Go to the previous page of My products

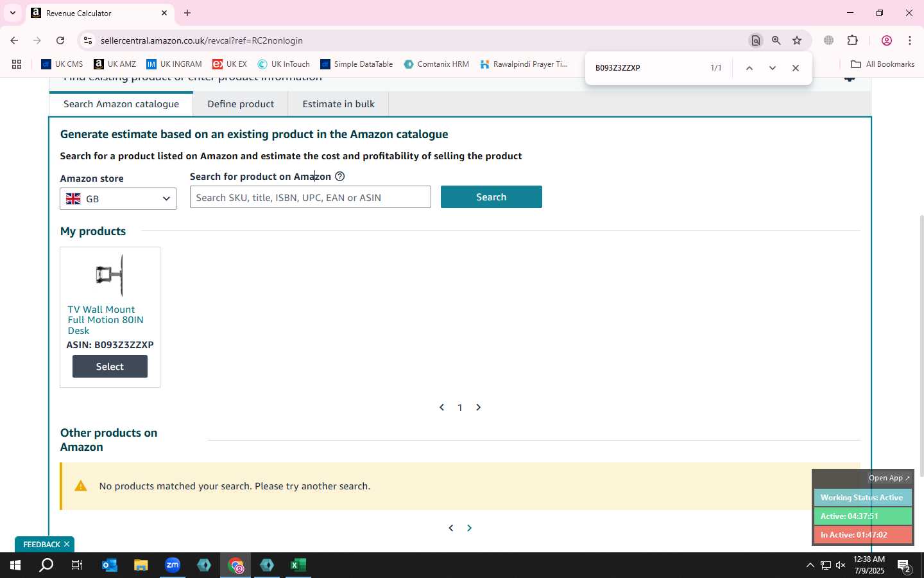(x=441, y=408)
